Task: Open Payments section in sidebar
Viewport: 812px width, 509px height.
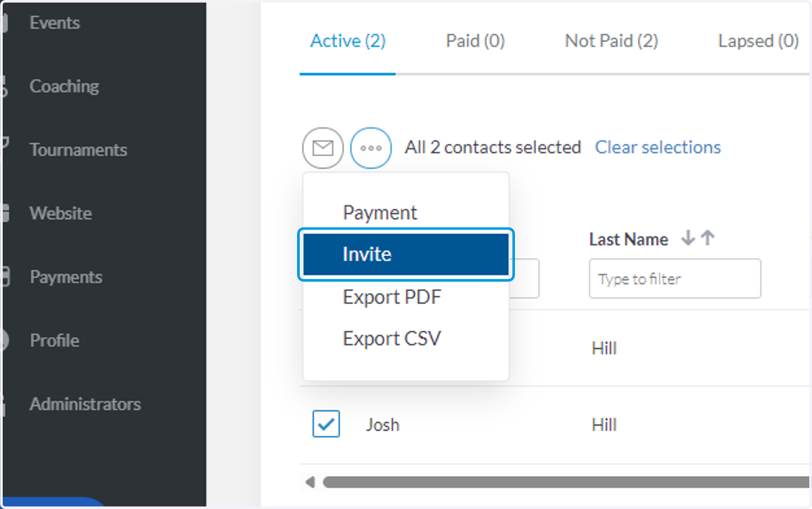Action: click(x=66, y=277)
